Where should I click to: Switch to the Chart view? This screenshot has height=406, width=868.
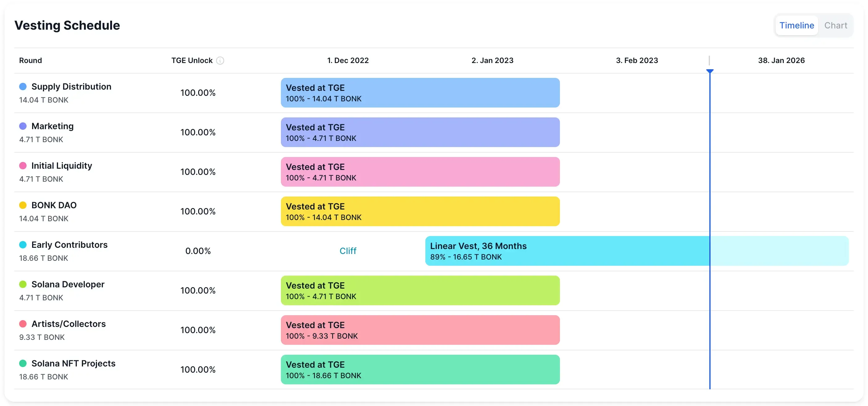click(836, 25)
